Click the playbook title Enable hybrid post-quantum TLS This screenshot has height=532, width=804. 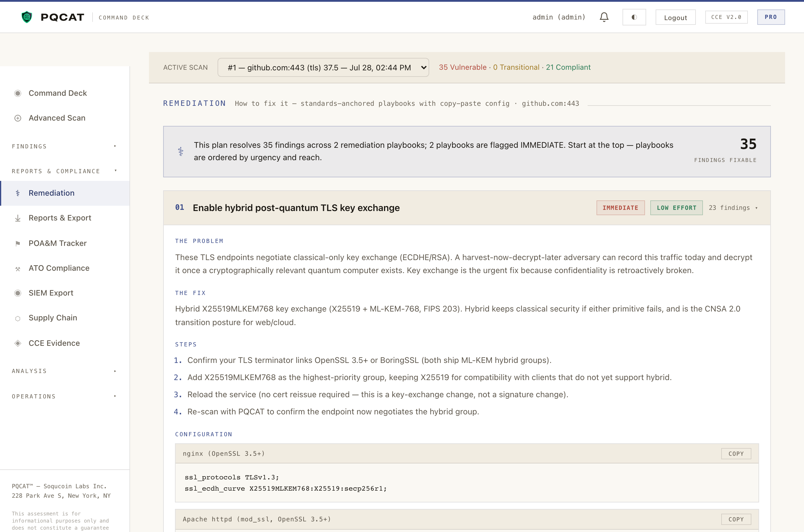click(296, 208)
